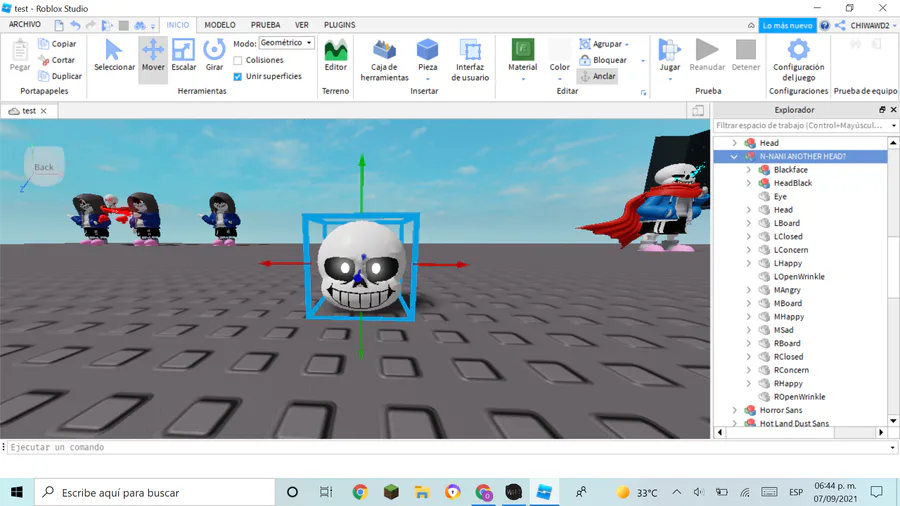Open Chrome from the taskbar
Image resolution: width=900 pixels, height=506 pixels.
click(x=360, y=492)
